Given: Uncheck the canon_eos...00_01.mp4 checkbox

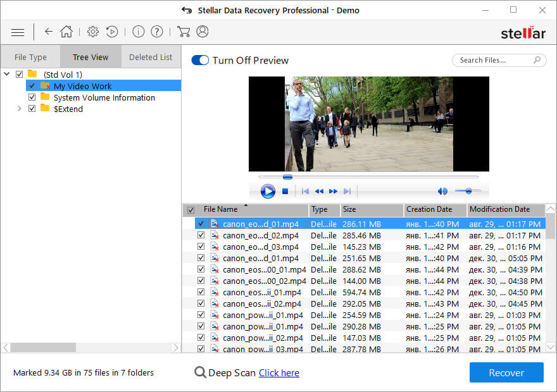Looking at the screenshot, I should [201, 269].
